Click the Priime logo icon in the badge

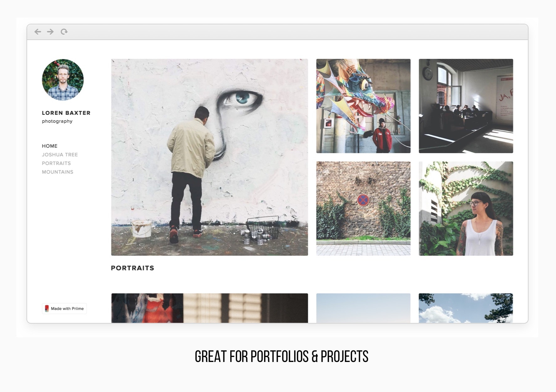47,308
